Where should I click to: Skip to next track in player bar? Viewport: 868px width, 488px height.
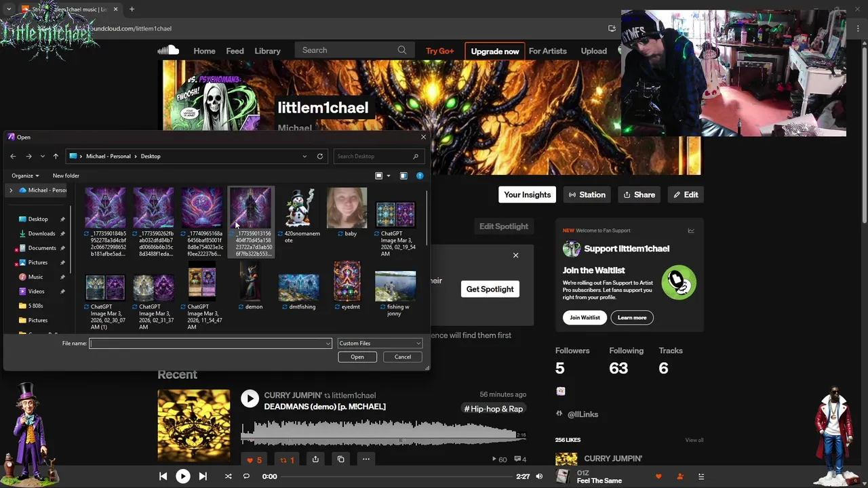click(203, 476)
